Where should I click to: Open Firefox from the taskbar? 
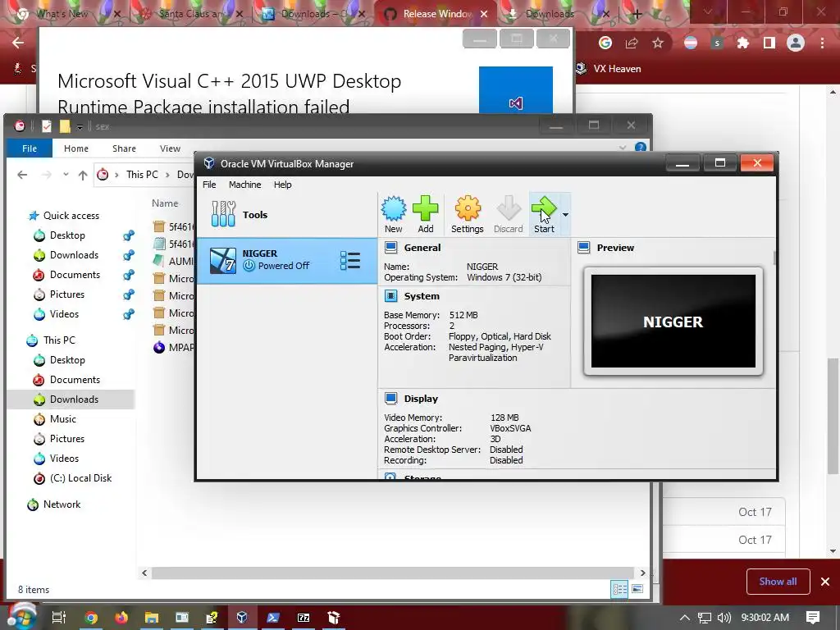point(121,618)
